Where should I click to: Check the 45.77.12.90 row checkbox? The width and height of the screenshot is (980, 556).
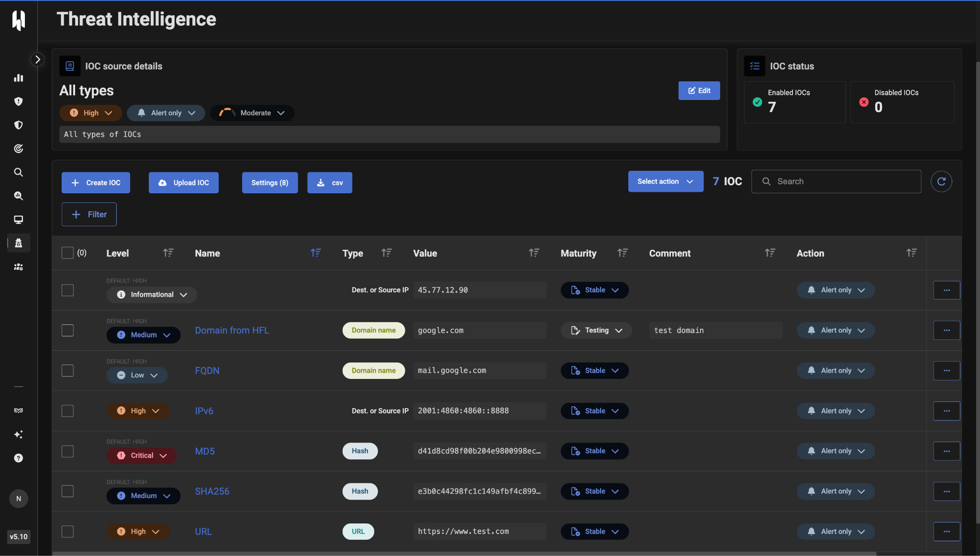pyautogui.click(x=67, y=290)
